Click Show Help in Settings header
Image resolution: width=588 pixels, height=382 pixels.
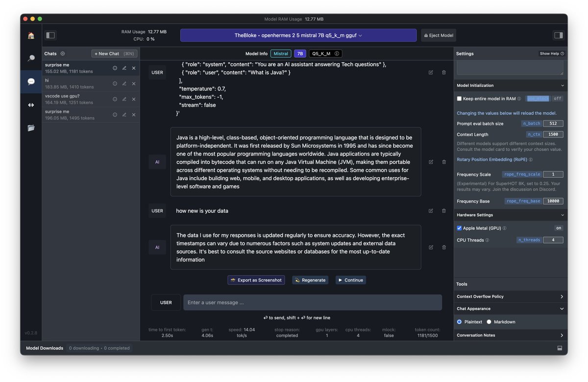[x=552, y=54]
